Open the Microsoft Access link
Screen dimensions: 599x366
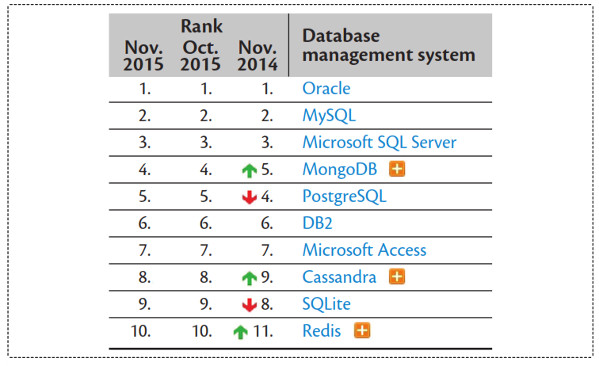364,250
